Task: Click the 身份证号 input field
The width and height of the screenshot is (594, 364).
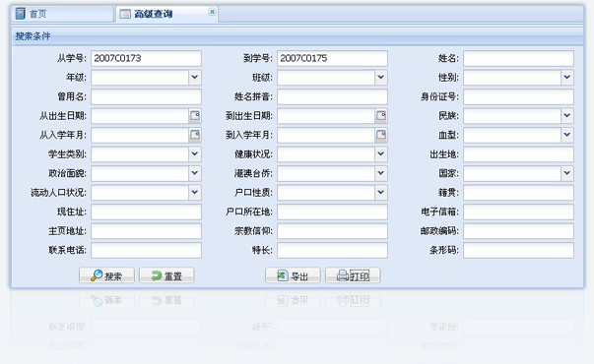Action: pos(518,96)
